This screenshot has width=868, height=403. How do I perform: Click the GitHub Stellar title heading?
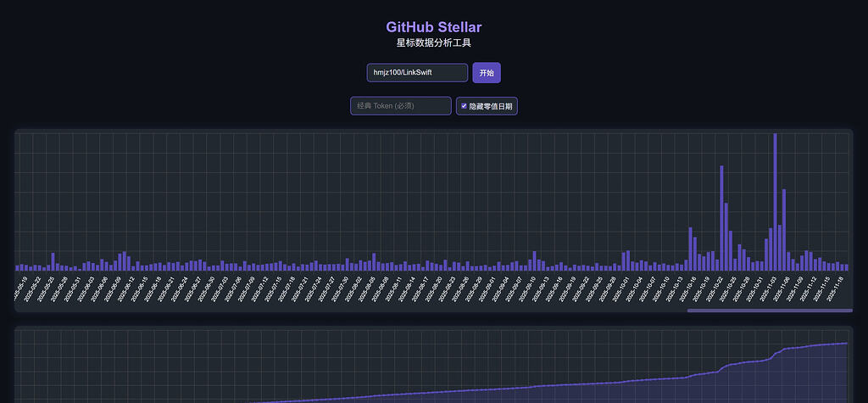[434, 27]
